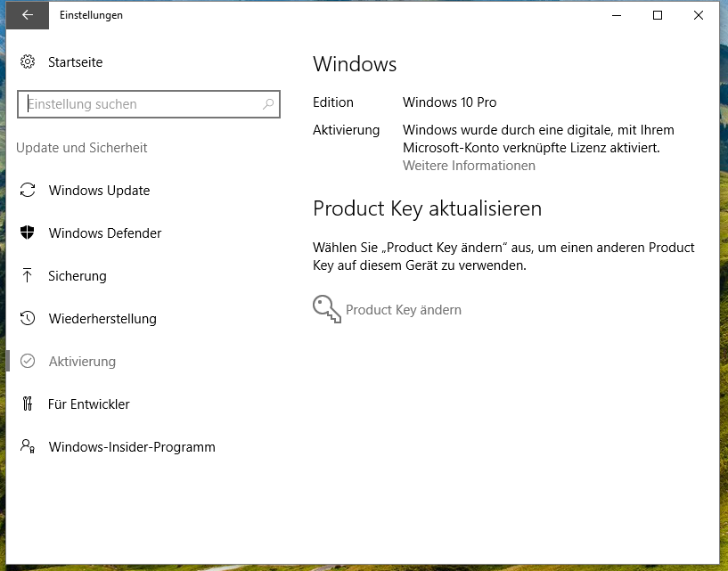Select the Windows Defender shield icon
Viewport: 728px width, 571px height.
pyautogui.click(x=28, y=232)
